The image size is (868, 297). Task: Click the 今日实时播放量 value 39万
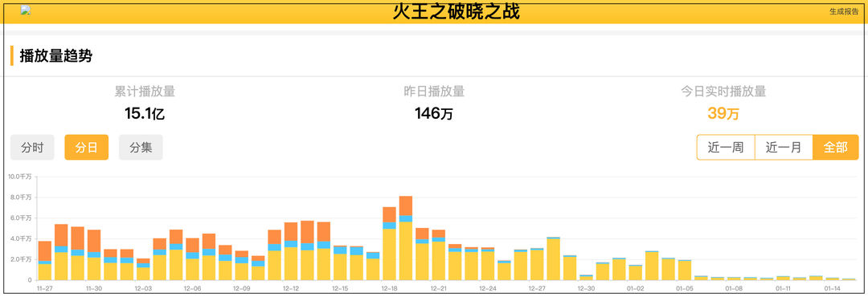(x=723, y=114)
